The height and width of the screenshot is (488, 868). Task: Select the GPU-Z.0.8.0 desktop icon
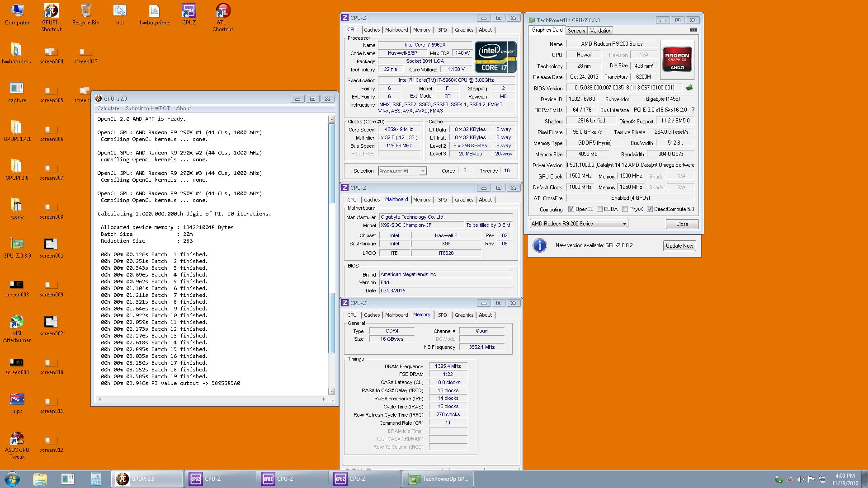coord(17,248)
